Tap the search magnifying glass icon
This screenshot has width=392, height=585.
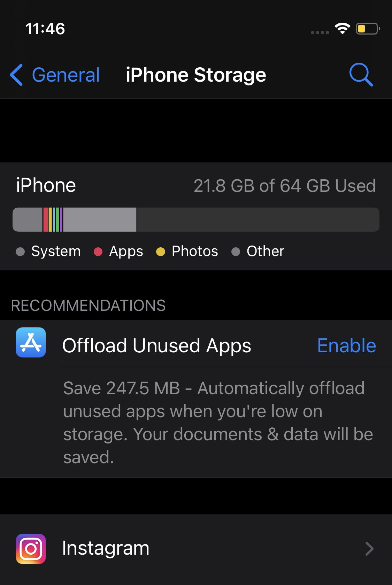coord(361,75)
